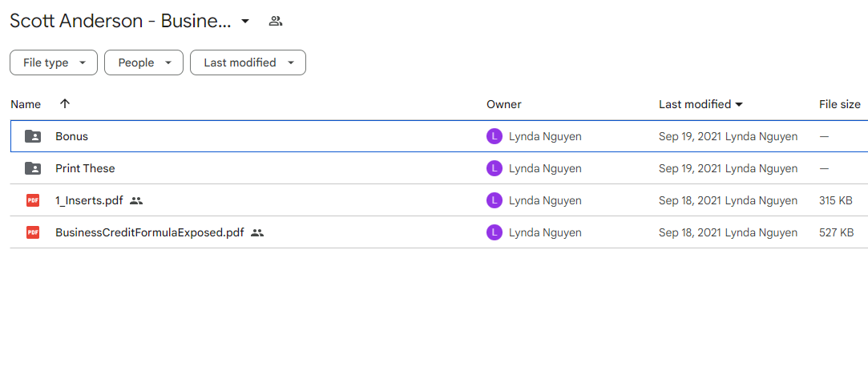Select the Bonus folder name
This screenshot has height=383, width=868.
coord(71,137)
